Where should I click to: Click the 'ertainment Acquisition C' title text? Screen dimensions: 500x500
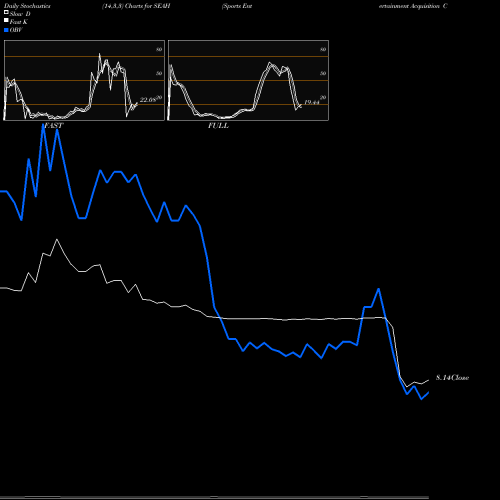coord(413,6)
